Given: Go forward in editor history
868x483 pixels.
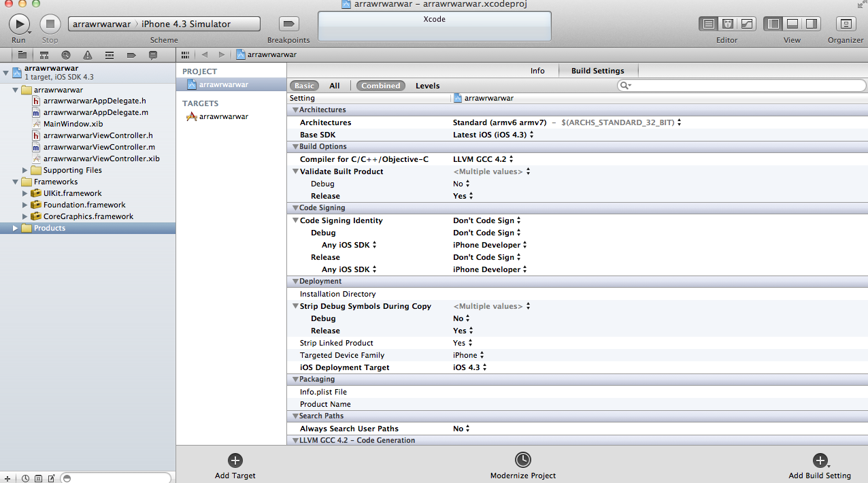Looking at the screenshot, I should coord(221,54).
